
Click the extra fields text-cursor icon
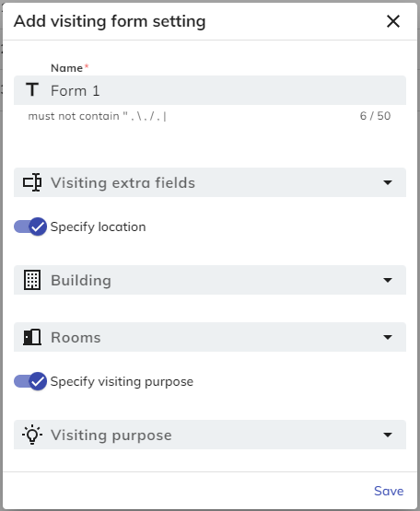pyautogui.click(x=32, y=182)
